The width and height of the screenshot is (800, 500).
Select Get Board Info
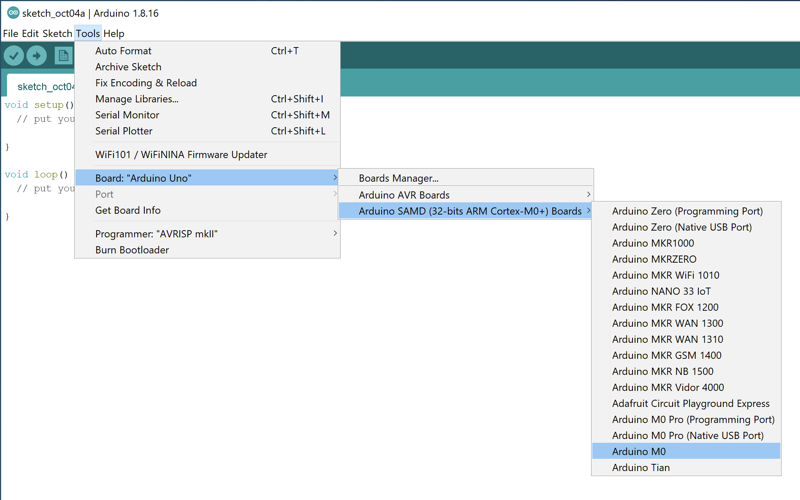point(207,210)
